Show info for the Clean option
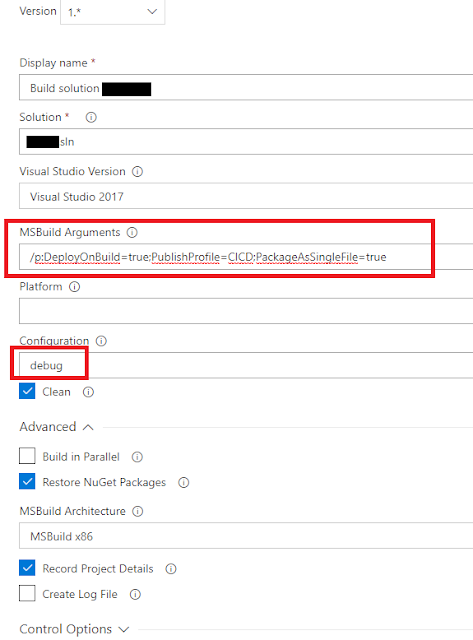 88,392
